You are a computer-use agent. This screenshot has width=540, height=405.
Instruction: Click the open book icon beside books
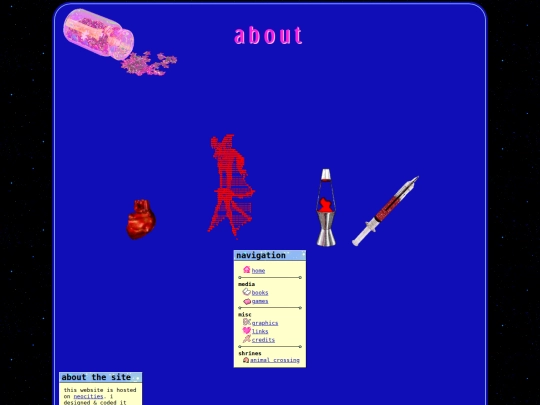247,292
